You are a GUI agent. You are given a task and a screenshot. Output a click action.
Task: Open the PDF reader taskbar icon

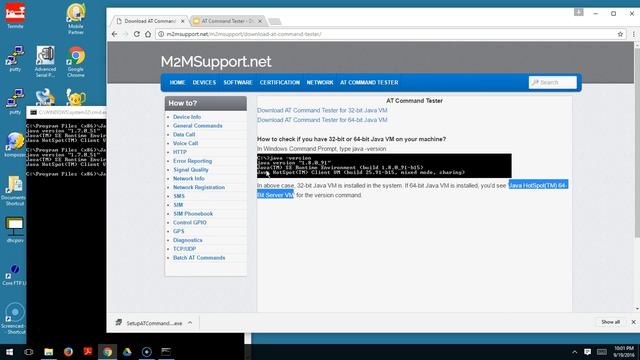(x=88, y=352)
